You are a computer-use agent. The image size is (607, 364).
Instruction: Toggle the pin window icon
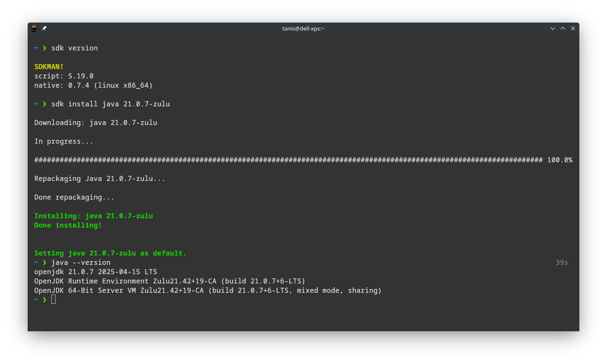tap(44, 28)
